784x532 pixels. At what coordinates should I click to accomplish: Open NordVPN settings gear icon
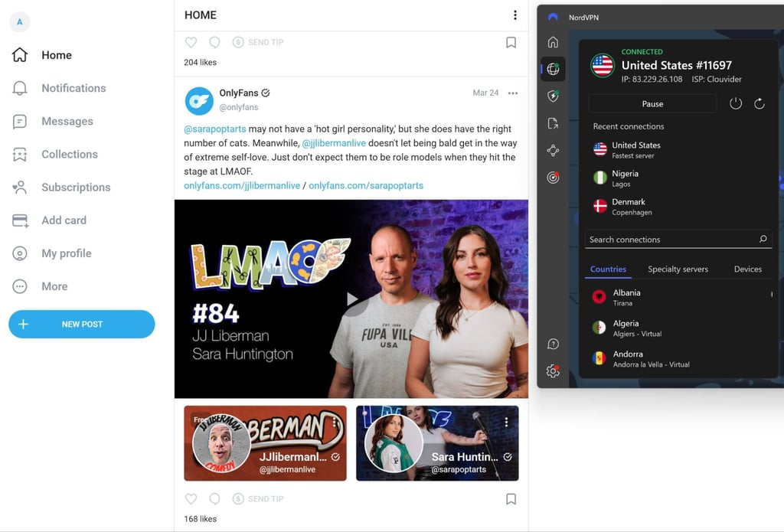point(553,371)
